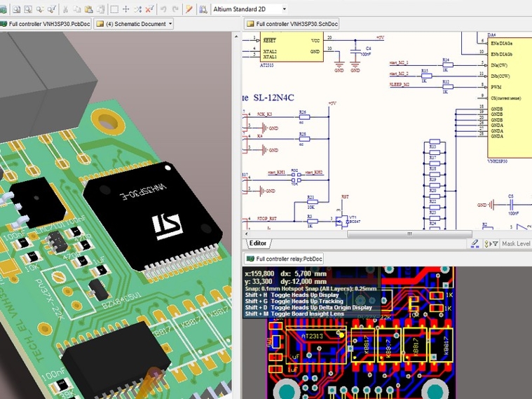Screen dimensions: 532x399
Task: Click the Paste clipboard icon
Action: 88,9
